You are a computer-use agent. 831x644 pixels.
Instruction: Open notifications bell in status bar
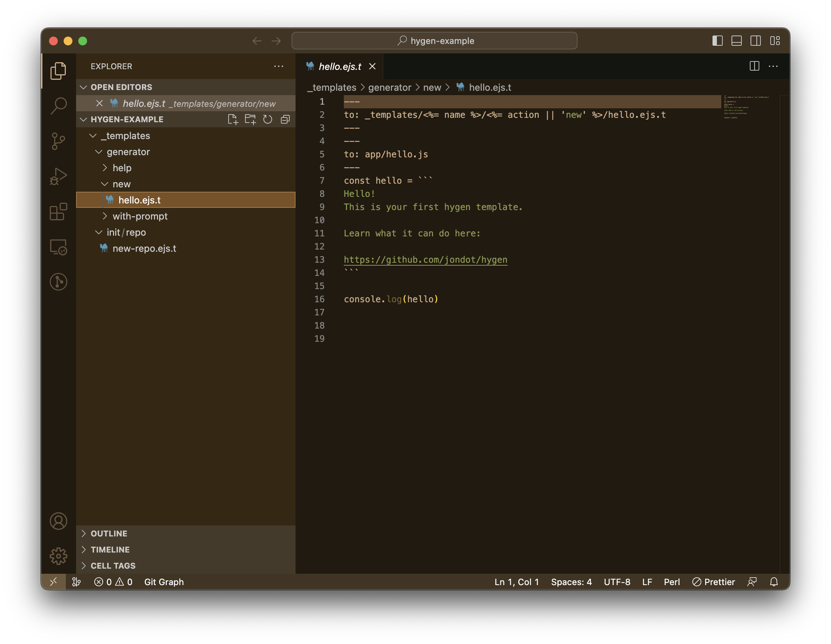click(x=774, y=581)
